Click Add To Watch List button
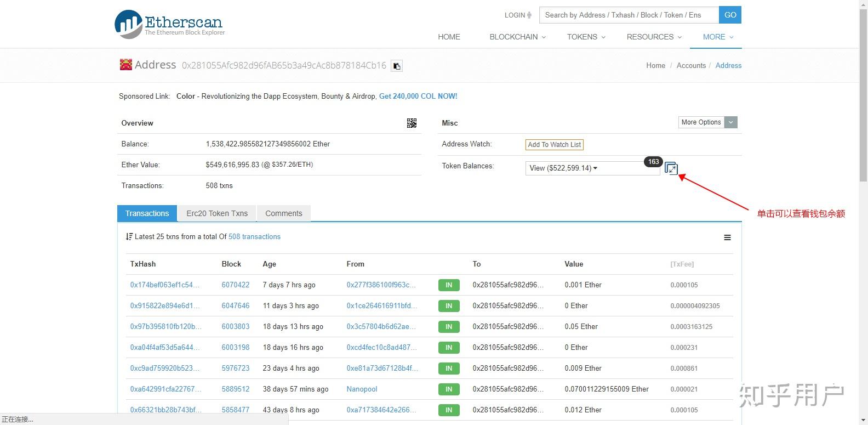The width and height of the screenshot is (868, 425). coord(554,145)
